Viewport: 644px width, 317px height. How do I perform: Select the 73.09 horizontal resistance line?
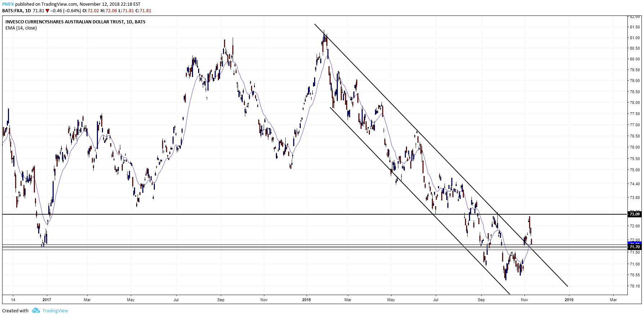tap(315, 214)
